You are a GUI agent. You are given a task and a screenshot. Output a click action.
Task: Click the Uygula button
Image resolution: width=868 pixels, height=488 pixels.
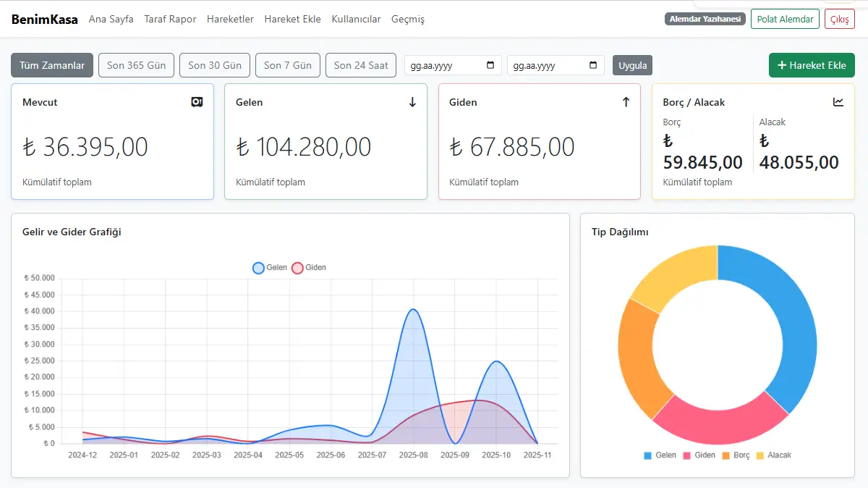[x=632, y=65]
